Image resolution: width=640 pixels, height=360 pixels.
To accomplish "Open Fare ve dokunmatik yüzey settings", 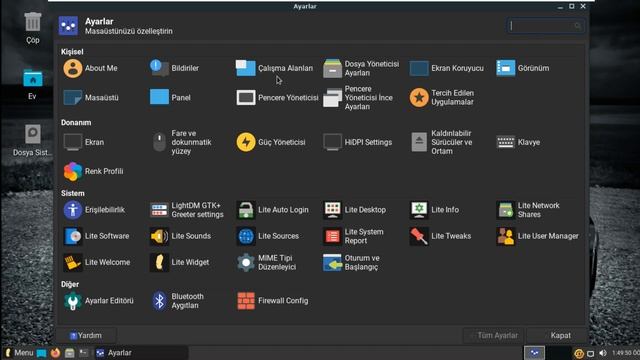I will (182, 142).
